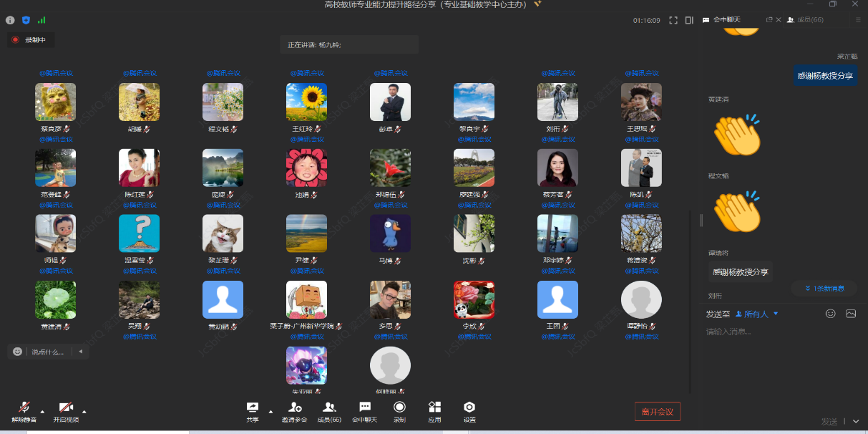
Task: Expand audio options arrow beside 解除静音
Action: [42, 412]
